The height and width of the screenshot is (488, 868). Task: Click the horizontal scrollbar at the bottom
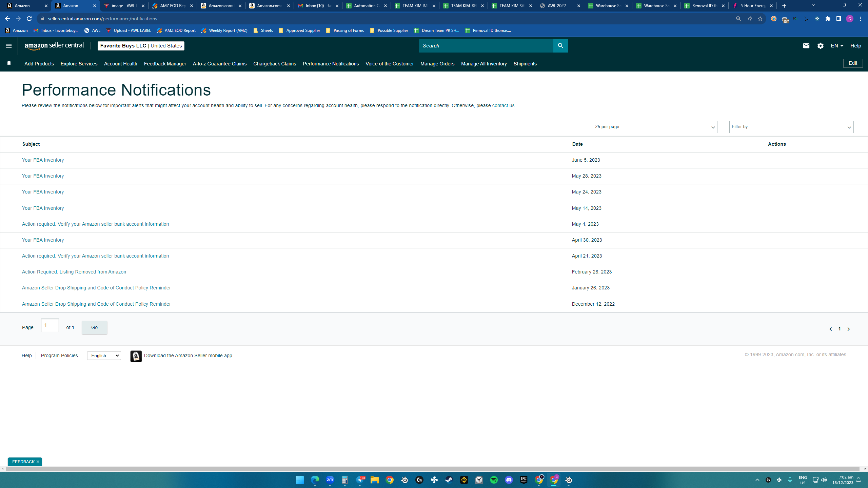pyautogui.click(x=433, y=469)
